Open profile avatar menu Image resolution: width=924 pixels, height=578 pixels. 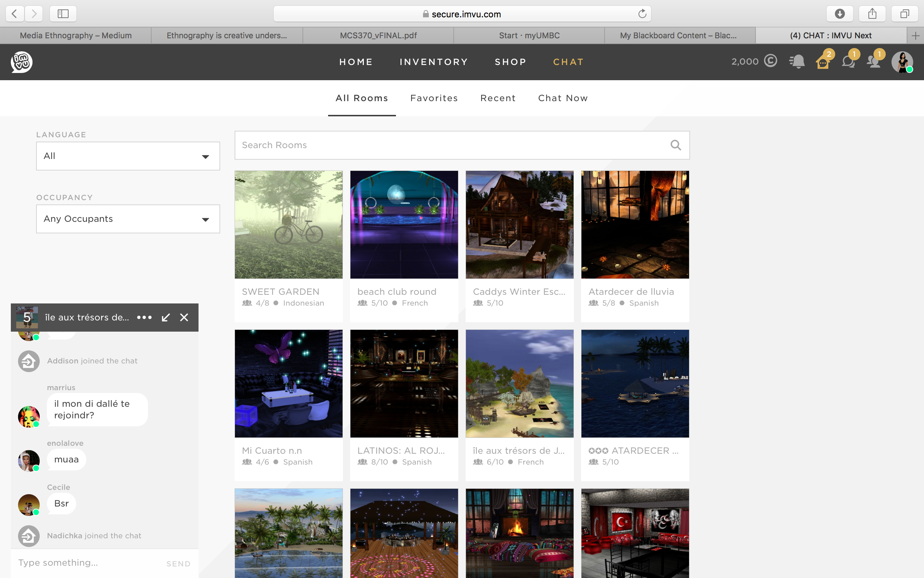902,62
